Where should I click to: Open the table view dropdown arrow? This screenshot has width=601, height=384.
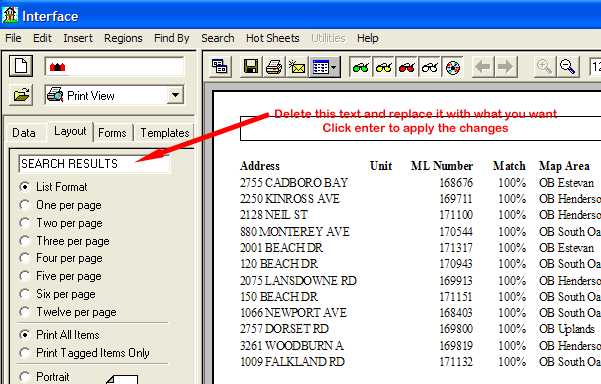[x=334, y=67]
